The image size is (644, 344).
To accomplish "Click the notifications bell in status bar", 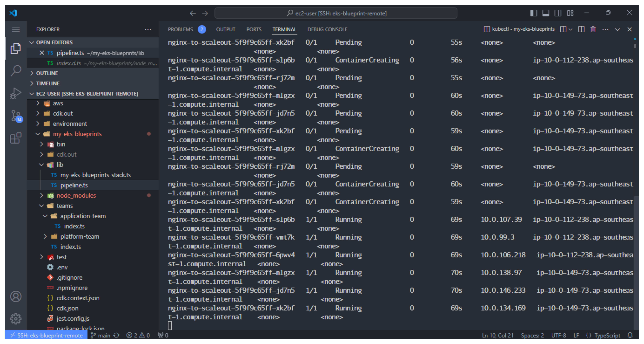I will [x=630, y=335].
